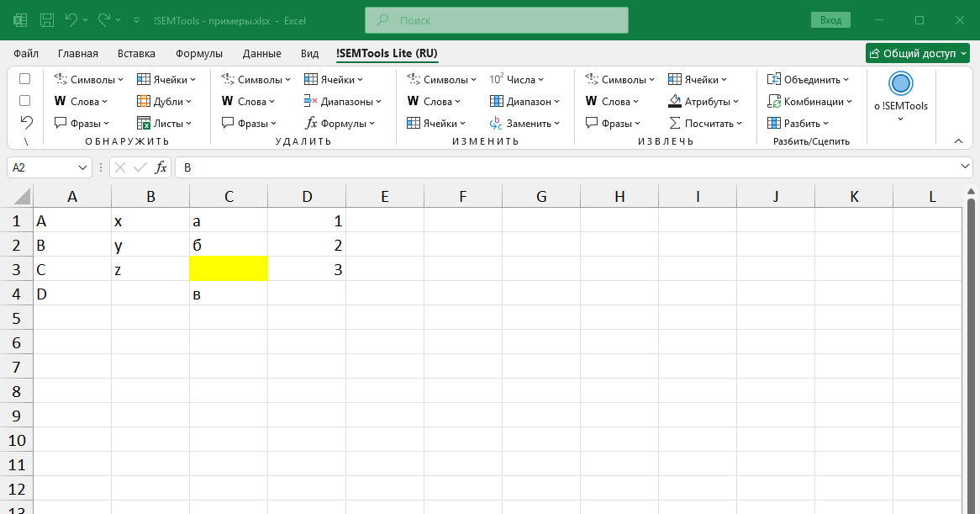Screen dimensions: 980x514
Task: Expand the formula bar with the right-side chevron
Action: click(965, 167)
